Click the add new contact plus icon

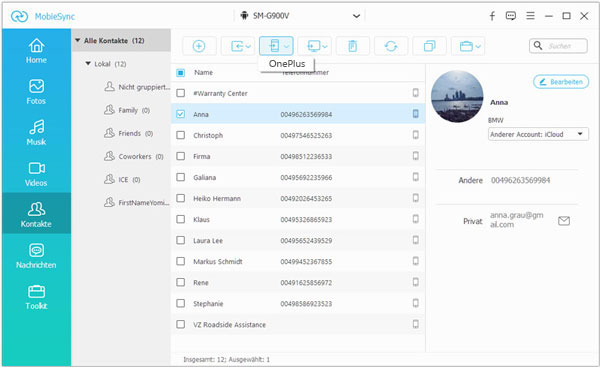click(x=199, y=46)
